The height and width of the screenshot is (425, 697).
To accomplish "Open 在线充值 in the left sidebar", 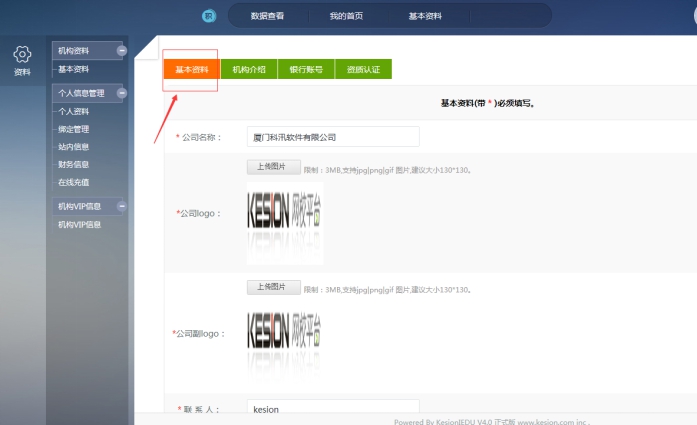I will [74, 182].
